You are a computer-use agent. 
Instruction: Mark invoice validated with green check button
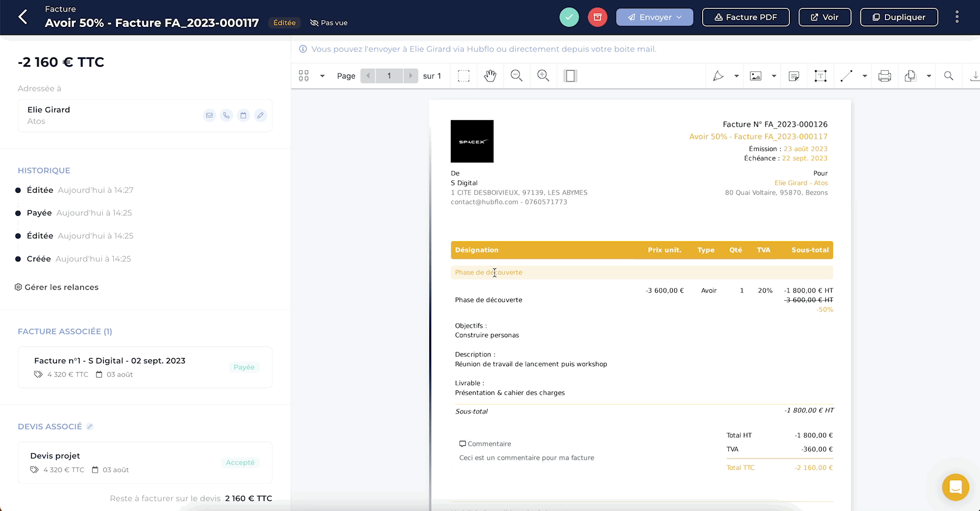coord(569,17)
